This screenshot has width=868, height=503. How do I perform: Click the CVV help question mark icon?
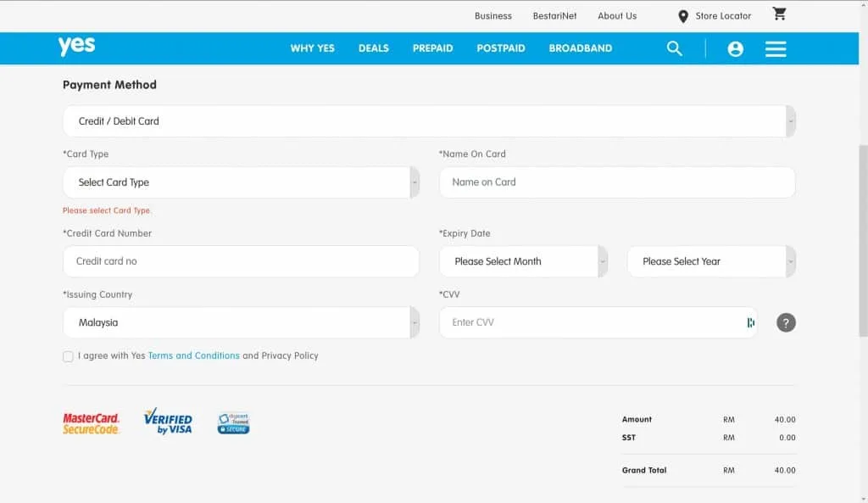click(x=786, y=322)
